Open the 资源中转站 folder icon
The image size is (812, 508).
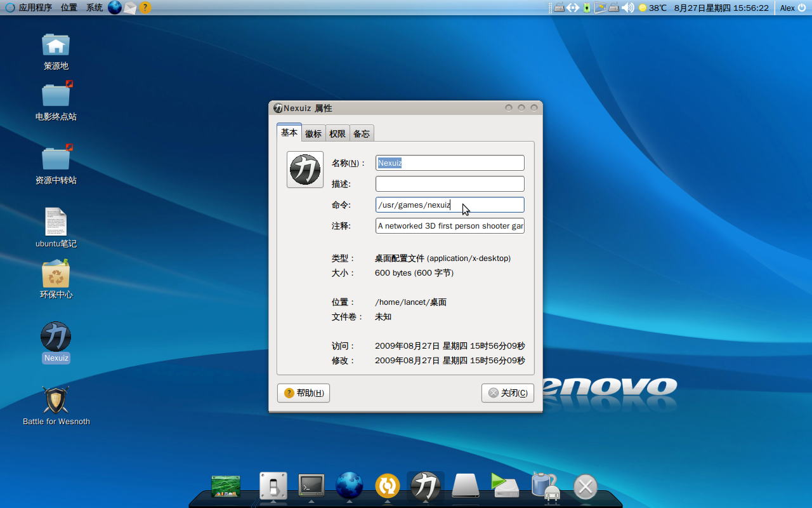pyautogui.click(x=56, y=159)
